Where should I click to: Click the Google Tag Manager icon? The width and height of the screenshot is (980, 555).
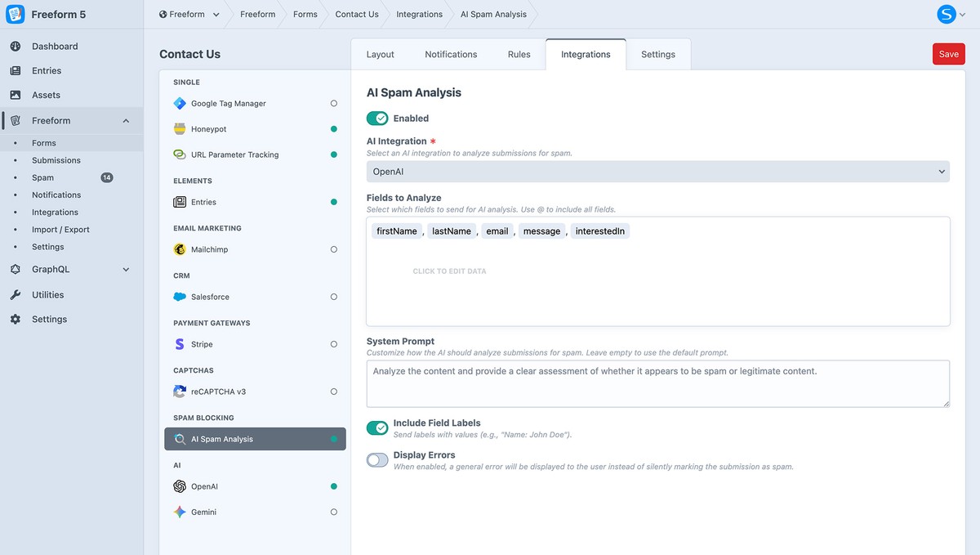pyautogui.click(x=180, y=104)
